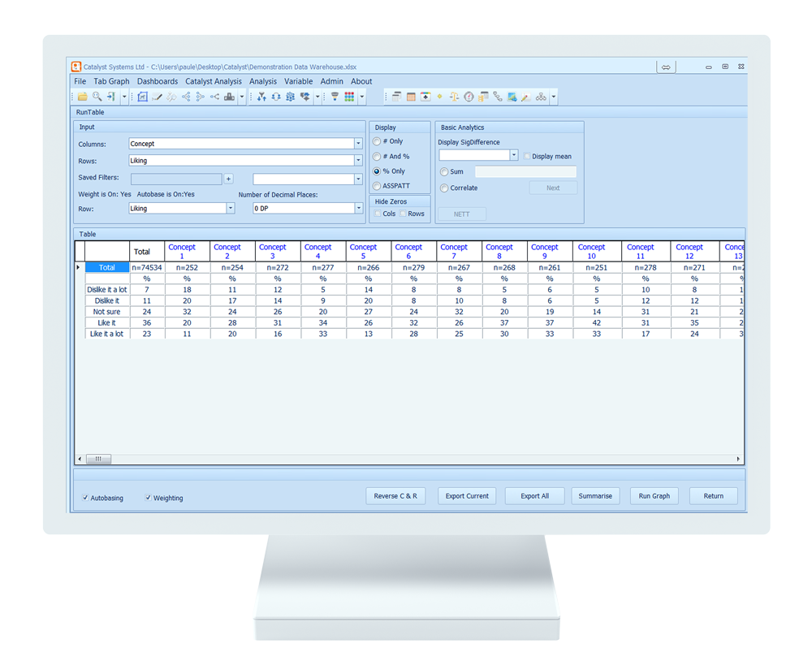Click the connected nodes path icon
812x665 pixels.
(x=498, y=97)
